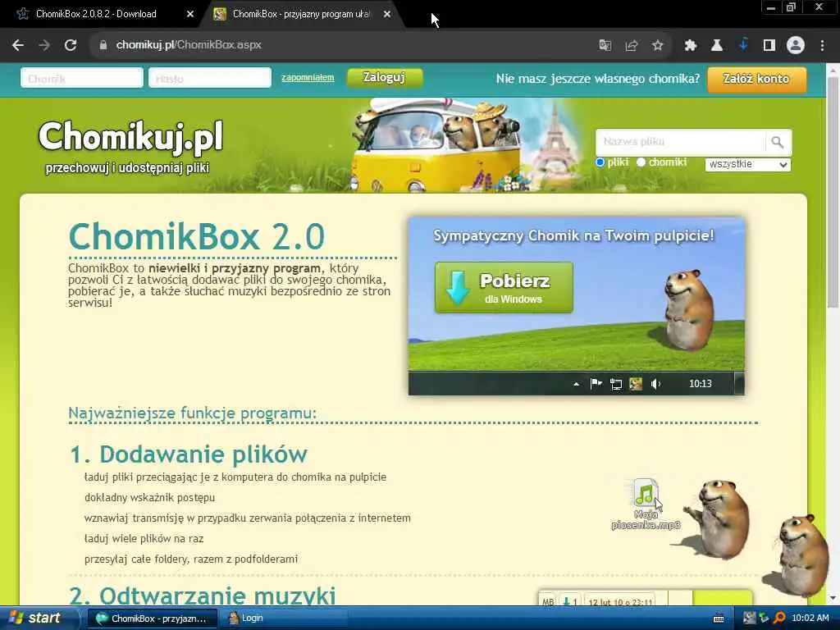840x630 pixels.
Task: Select ChomikBox taskbar button
Action: (x=152, y=619)
